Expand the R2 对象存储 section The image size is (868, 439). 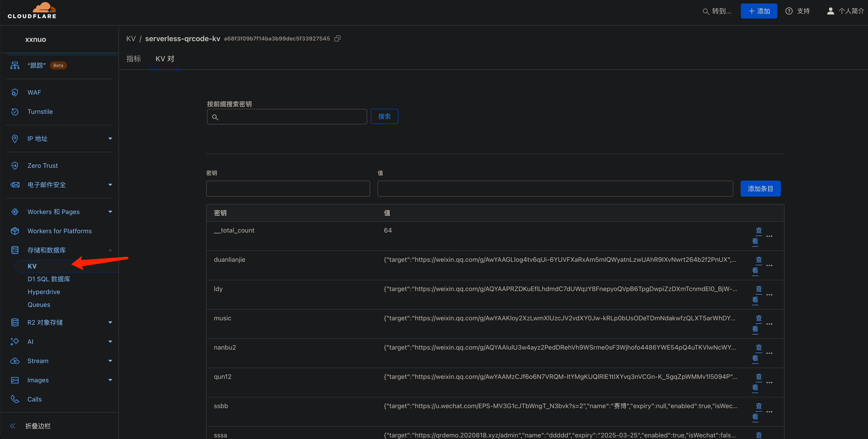[x=110, y=322]
